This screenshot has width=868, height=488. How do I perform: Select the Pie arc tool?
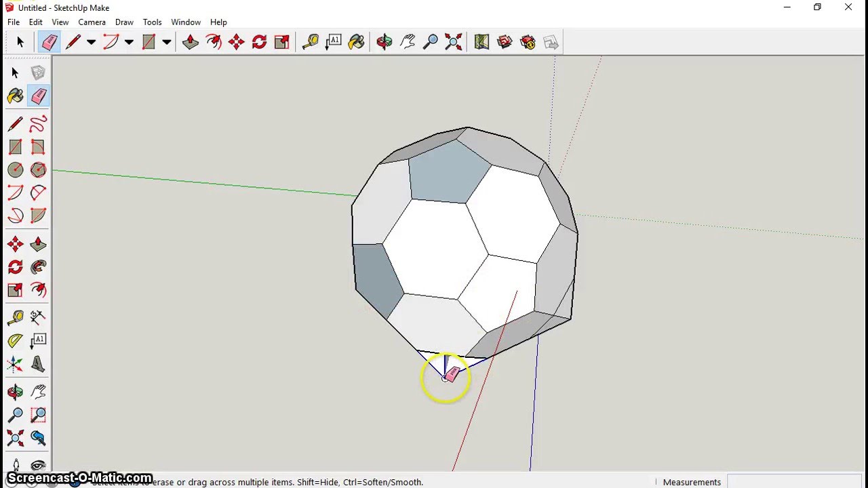(38, 216)
